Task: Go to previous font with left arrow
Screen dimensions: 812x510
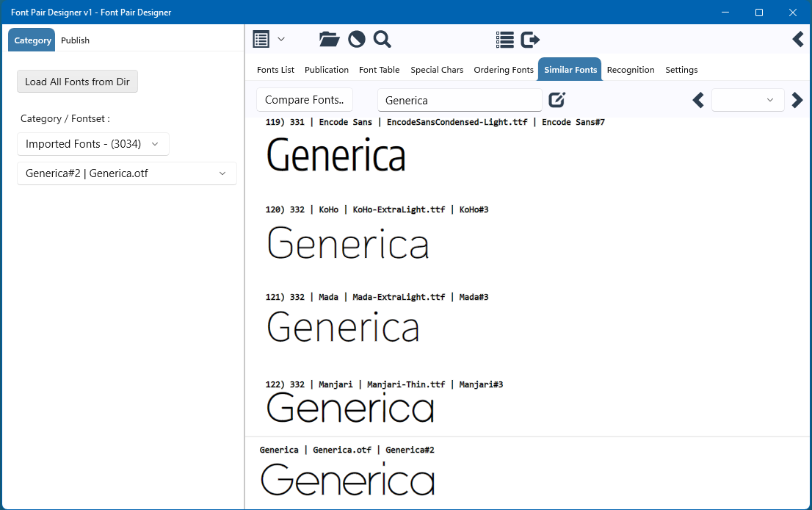Action: 698,100
